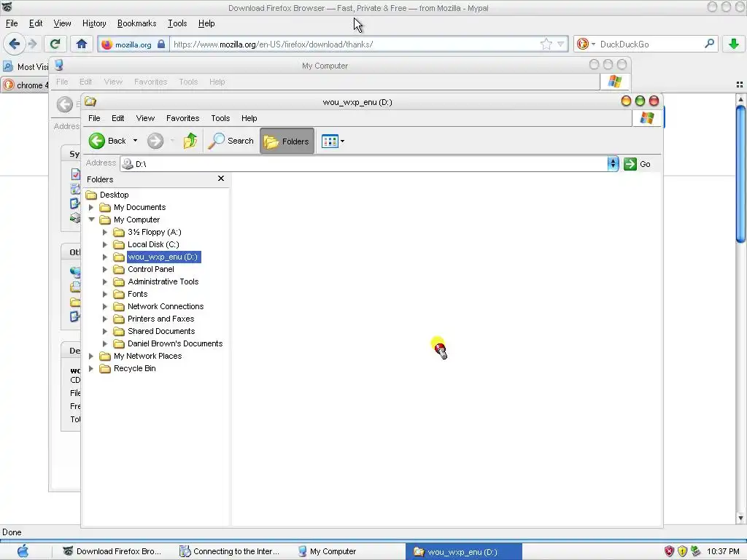Expand 3½ Floppy (A:) node
The image size is (747, 560).
pos(105,232)
